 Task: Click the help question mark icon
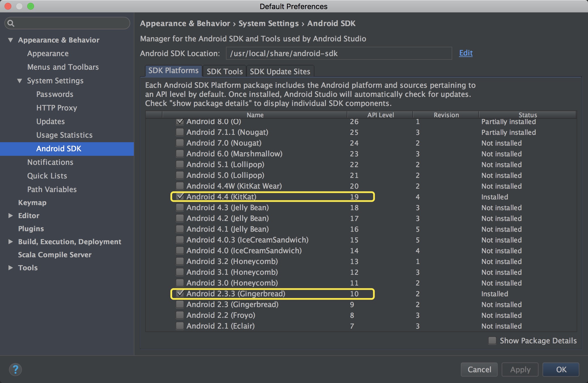click(x=15, y=369)
